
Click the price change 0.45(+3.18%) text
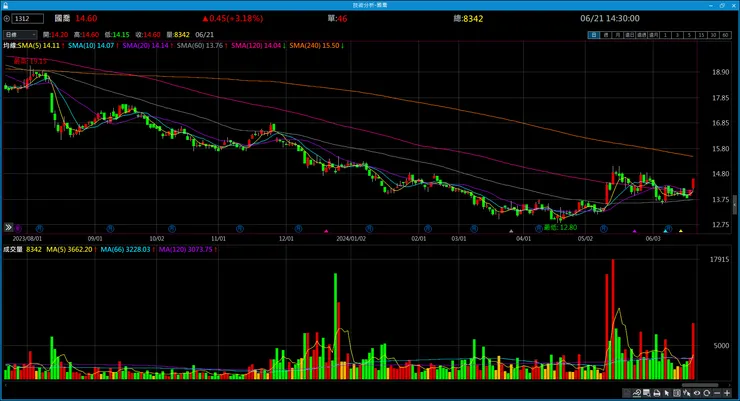coord(232,18)
